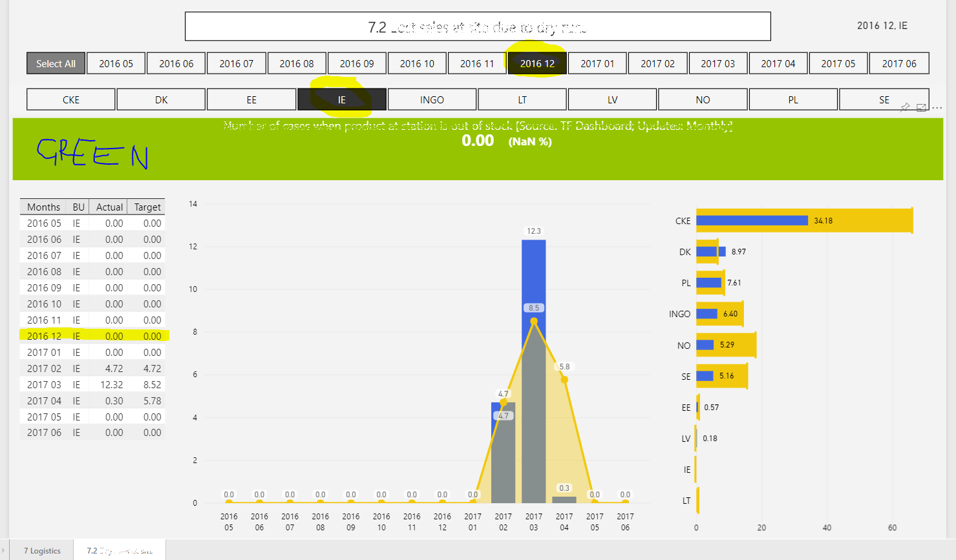
Task: Switch to the 7 Logistics page tab
Action: click(x=42, y=550)
